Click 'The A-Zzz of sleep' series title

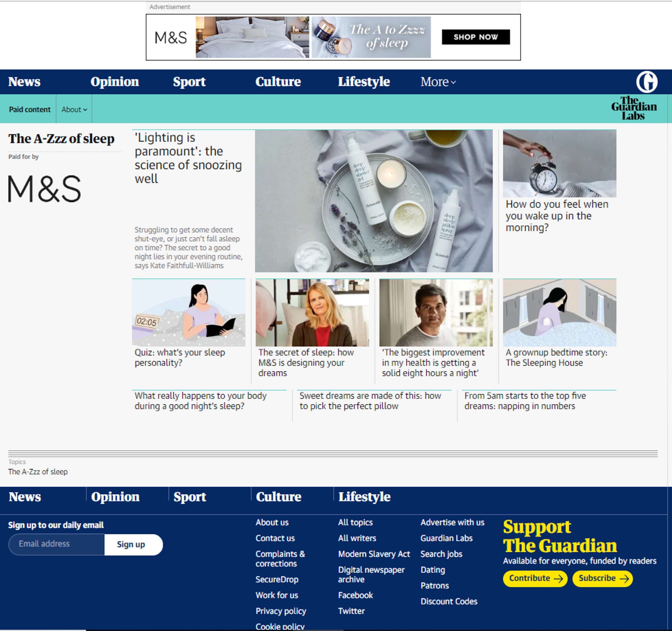coord(61,139)
